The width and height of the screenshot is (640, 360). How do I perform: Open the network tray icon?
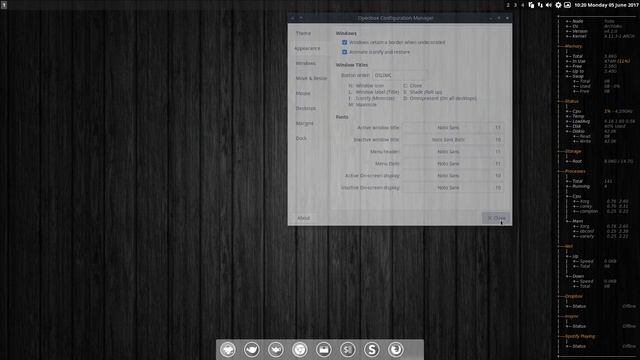point(540,5)
